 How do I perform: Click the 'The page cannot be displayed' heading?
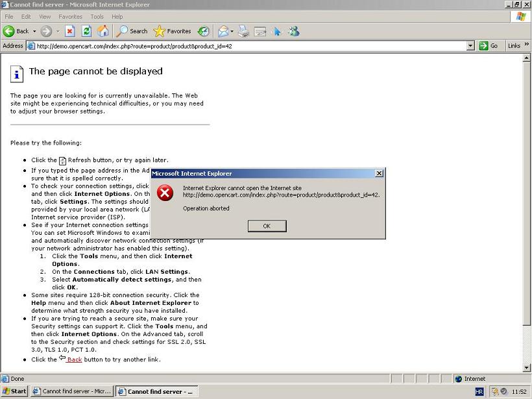tap(95, 71)
